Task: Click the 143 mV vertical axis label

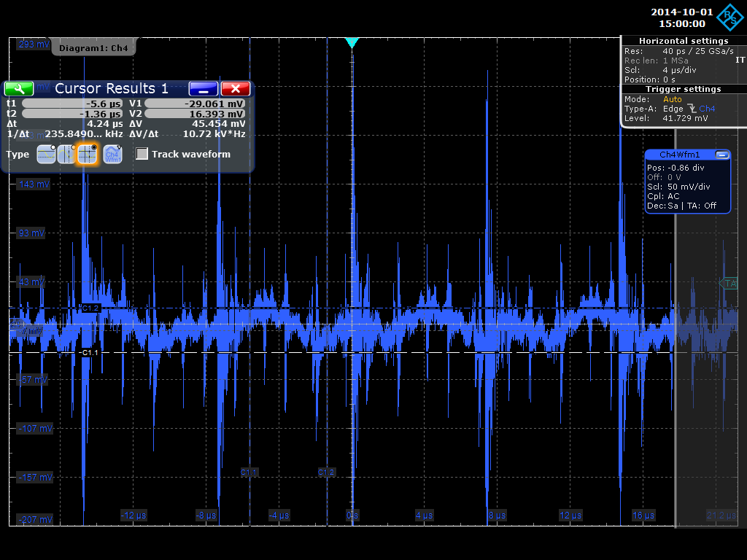Action: 34,184
